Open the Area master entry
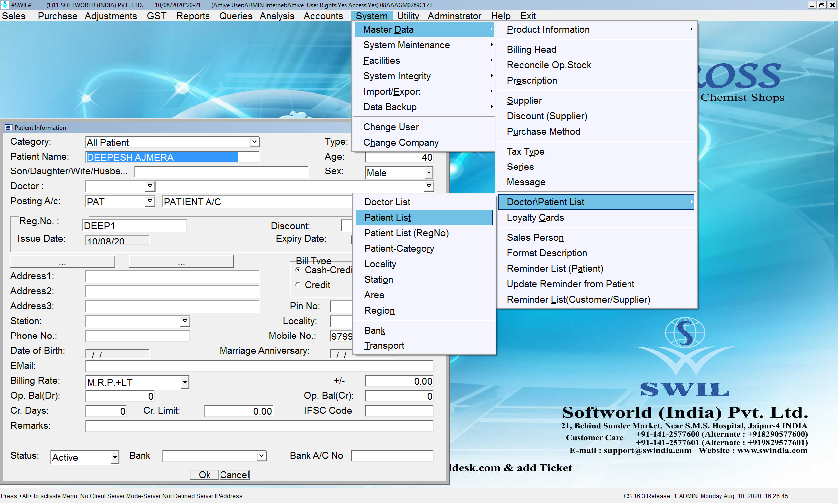Viewport: 838px width, 504px height. pos(424,295)
